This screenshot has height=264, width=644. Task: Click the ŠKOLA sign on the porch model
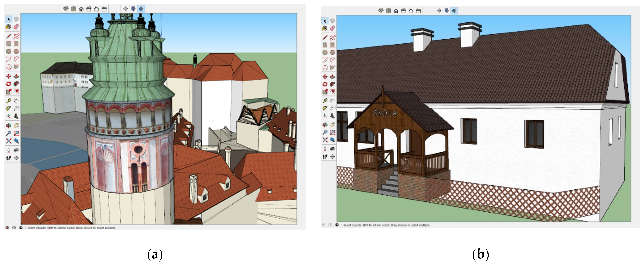tap(385, 113)
